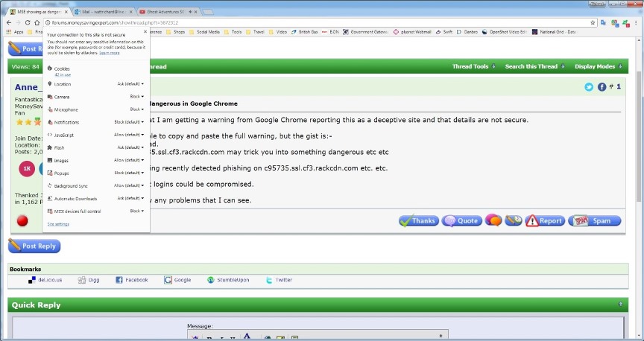This screenshot has width=644, height=341.
Task: Click the '42 in use' cookies link
Action: (x=63, y=75)
